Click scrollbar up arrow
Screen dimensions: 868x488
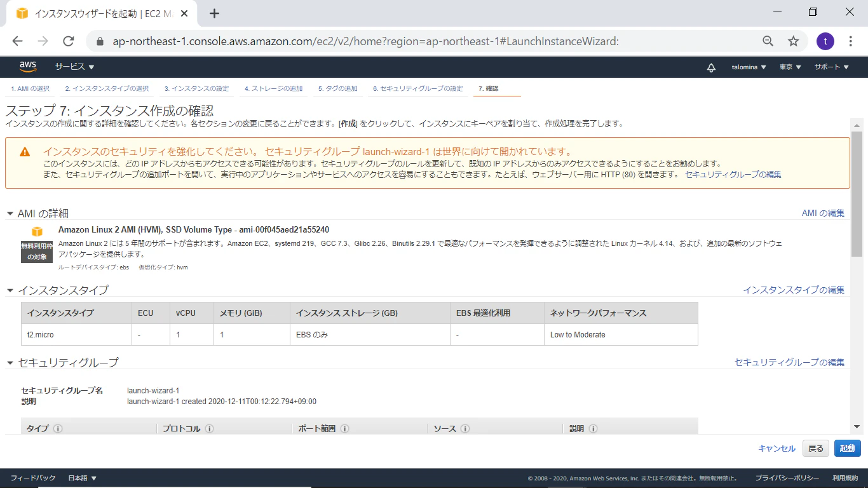pyautogui.click(x=857, y=125)
